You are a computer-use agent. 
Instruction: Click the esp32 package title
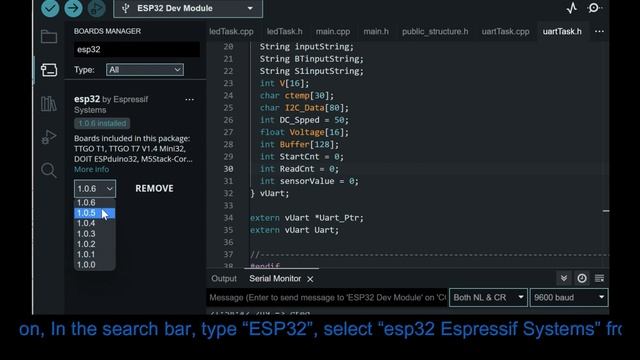point(87,99)
